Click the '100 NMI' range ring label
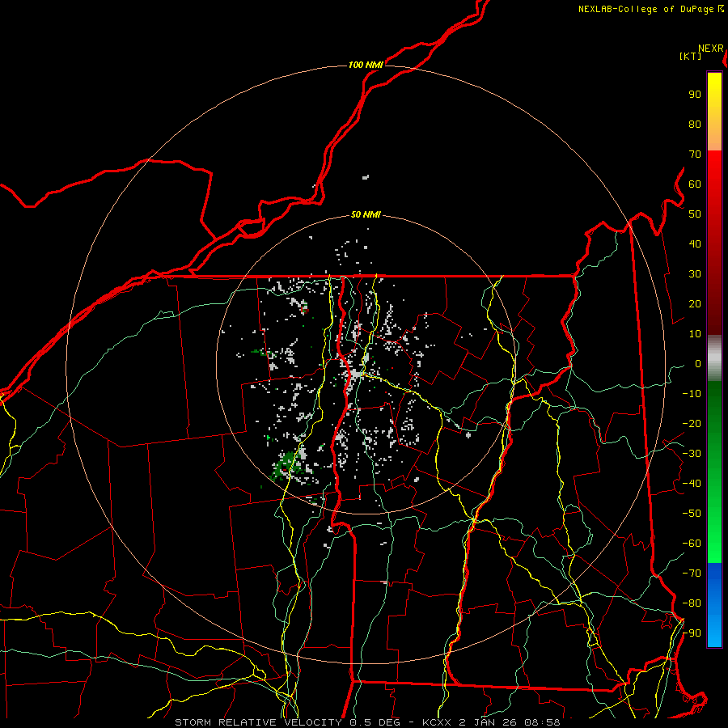The width and height of the screenshot is (728, 728). (366, 65)
